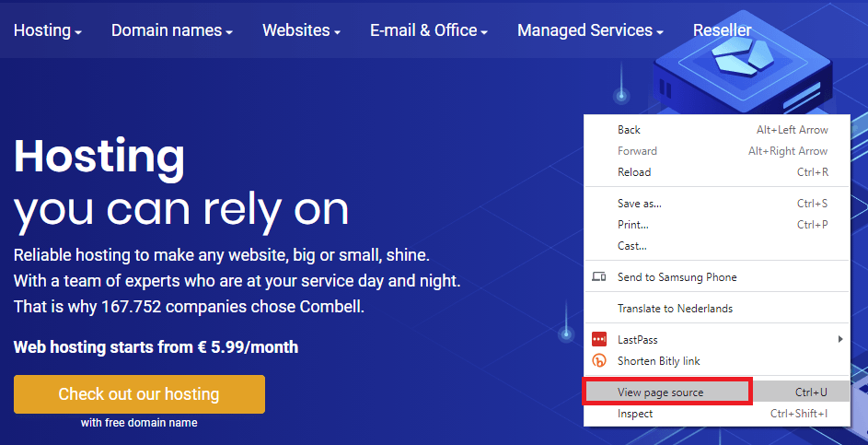
Task: Choose Reload from the context menu
Action: tap(717, 171)
